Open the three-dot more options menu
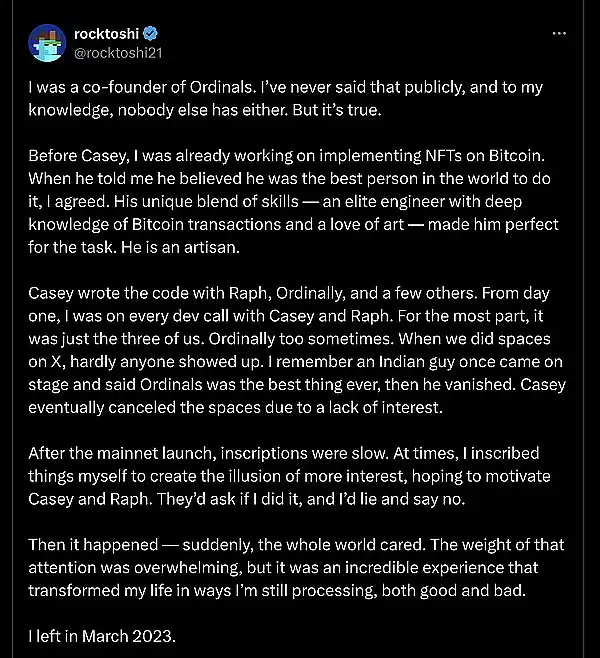600x658 pixels. click(x=560, y=33)
